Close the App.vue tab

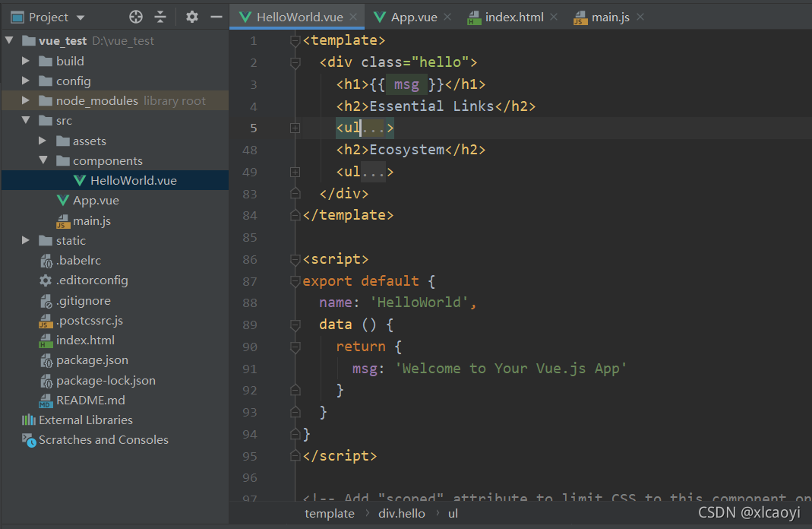[447, 17]
